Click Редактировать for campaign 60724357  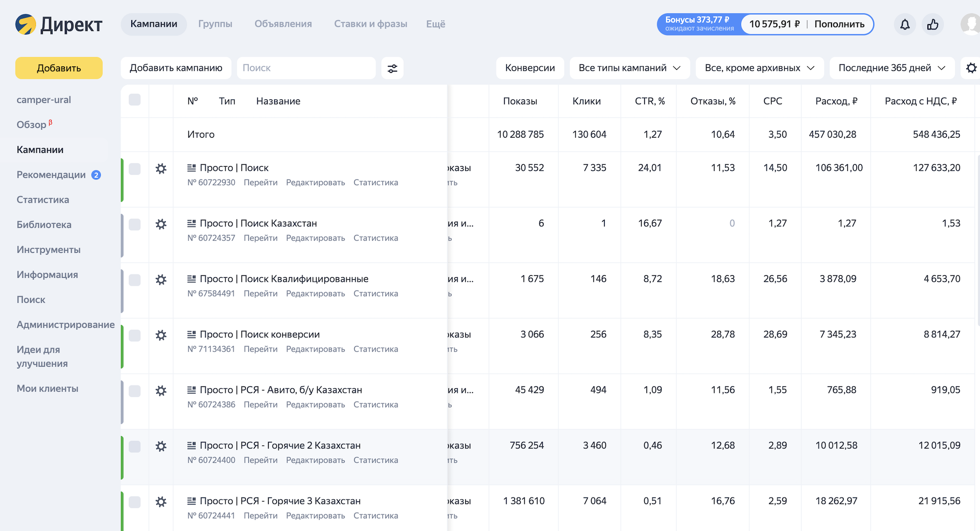click(316, 238)
